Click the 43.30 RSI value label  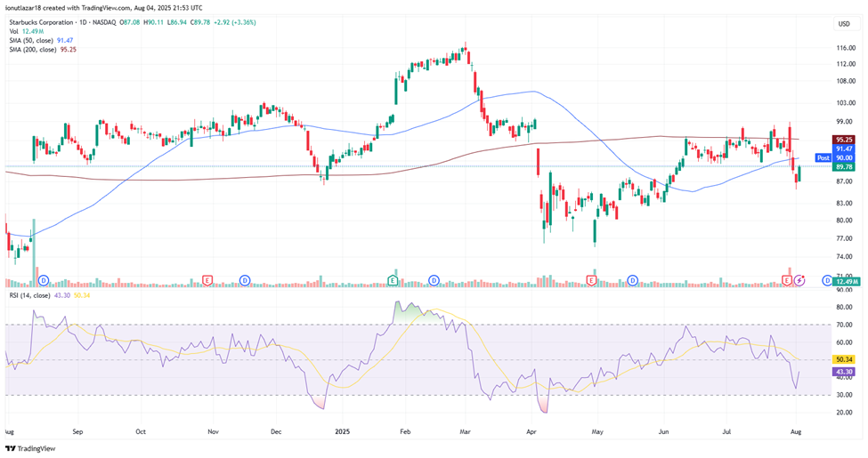pos(844,371)
